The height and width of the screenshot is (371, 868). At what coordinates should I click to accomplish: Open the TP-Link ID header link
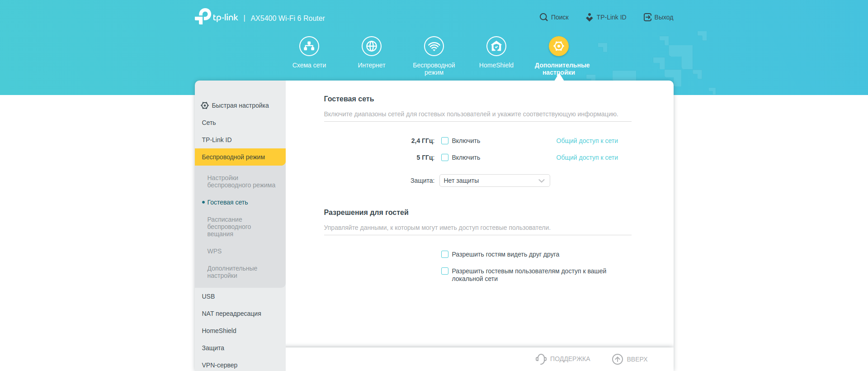[606, 17]
